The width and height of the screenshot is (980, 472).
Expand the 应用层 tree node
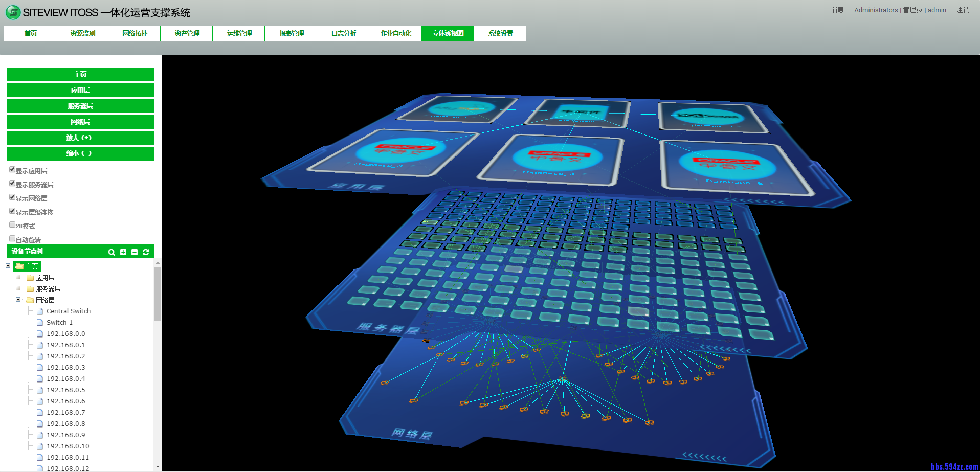tap(18, 277)
